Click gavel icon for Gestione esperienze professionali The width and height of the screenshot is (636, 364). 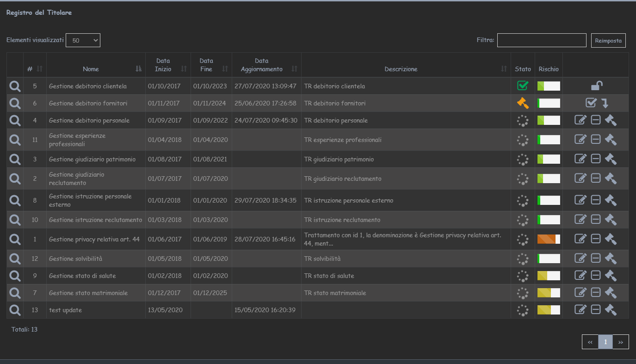click(x=611, y=140)
